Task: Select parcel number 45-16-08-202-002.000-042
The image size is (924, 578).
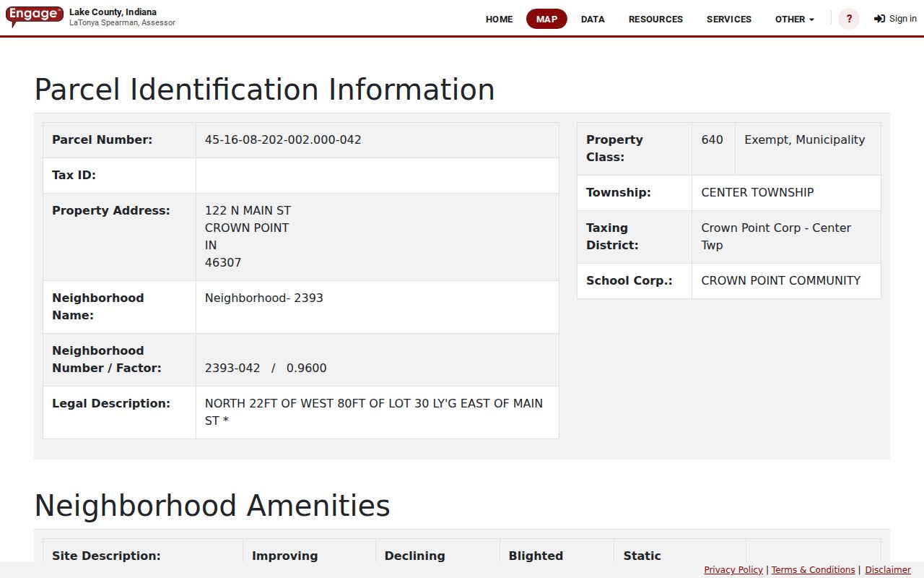Action: 283,140
